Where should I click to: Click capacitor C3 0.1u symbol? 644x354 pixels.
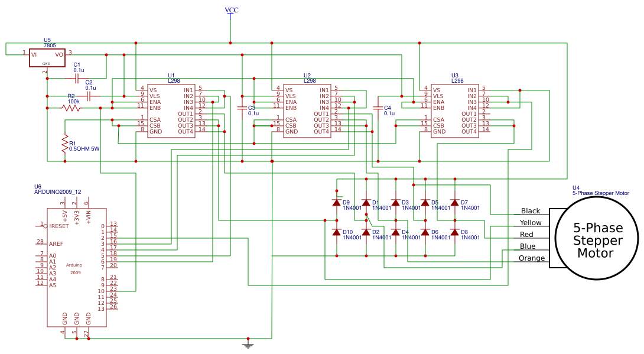[242, 108]
